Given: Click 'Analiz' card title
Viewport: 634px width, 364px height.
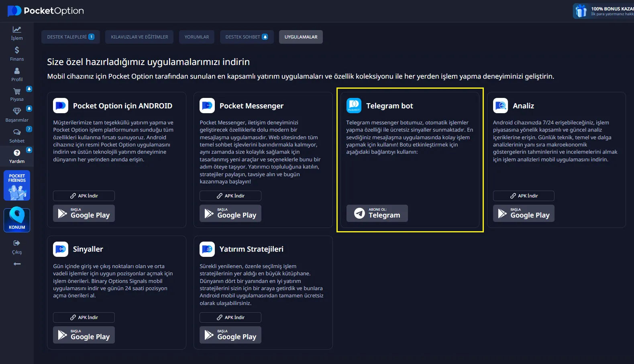Looking at the screenshot, I should [523, 106].
